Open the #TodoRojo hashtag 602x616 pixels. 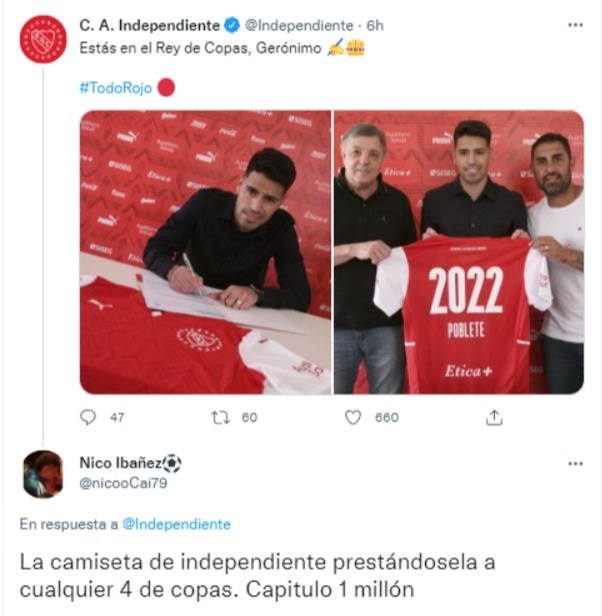pyautogui.click(x=116, y=88)
